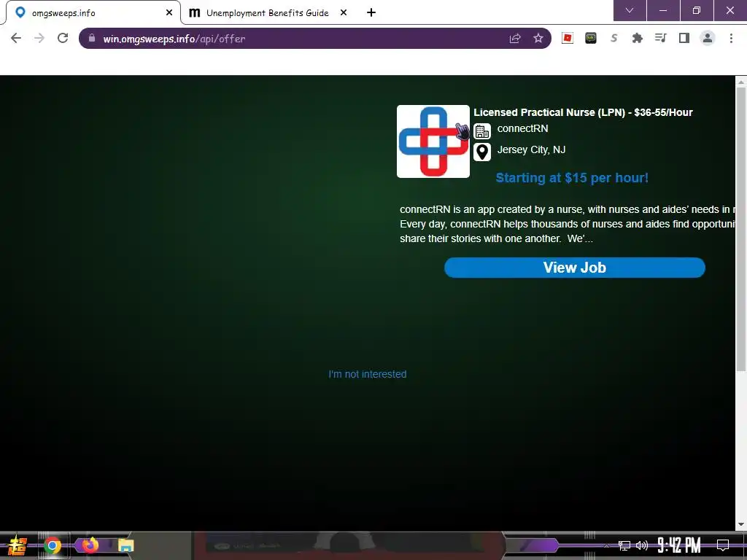Click the page vertical scrollbar thumb

(x=741, y=228)
